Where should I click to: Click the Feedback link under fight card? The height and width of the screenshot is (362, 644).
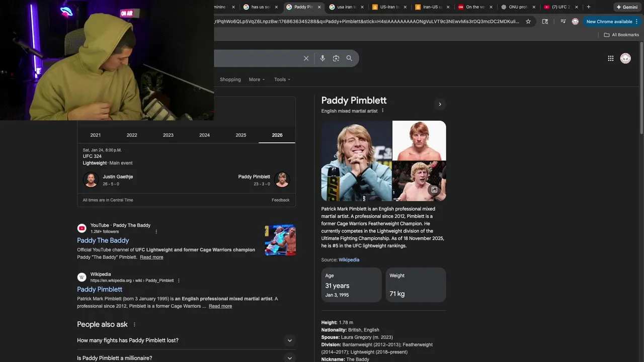pyautogui.click(x=281, y=200)
